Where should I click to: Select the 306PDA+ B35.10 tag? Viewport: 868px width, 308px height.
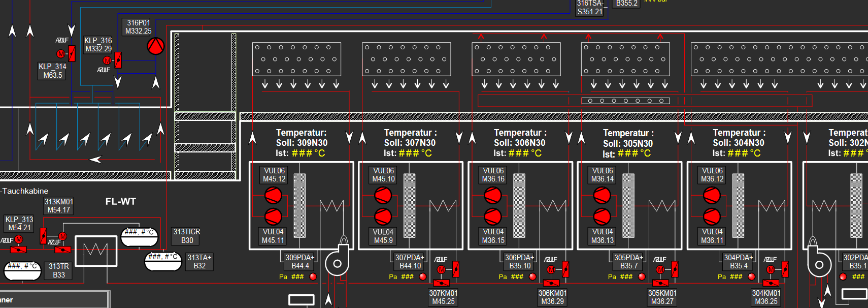coord(520,262)
